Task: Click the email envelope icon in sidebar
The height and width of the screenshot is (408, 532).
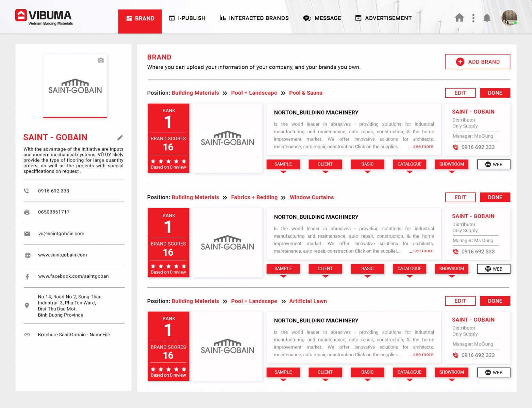Action: tap(27, 234)
